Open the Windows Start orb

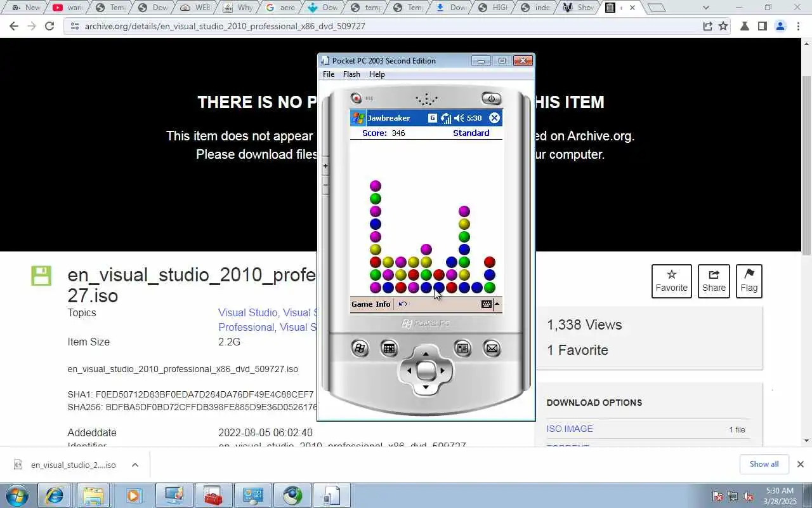tap(16, 495)
